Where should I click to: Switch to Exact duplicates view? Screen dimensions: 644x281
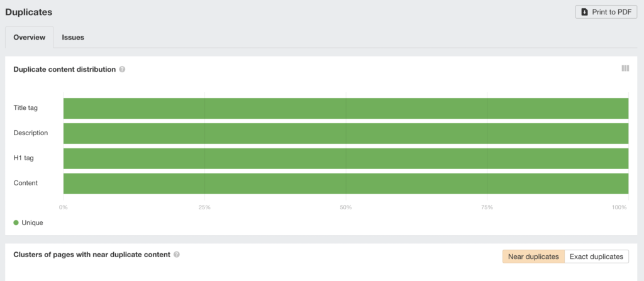tap(596, 256)
